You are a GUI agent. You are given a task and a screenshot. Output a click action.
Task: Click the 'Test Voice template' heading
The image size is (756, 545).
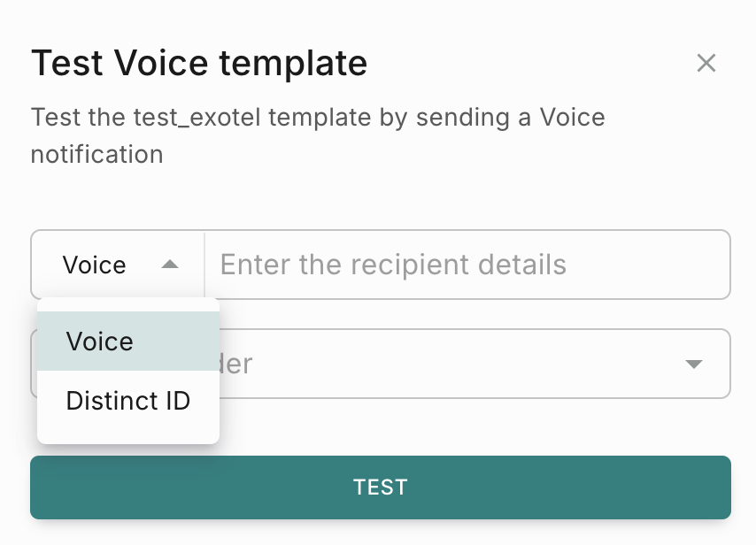pyautogui.click(x=199, y=64)
